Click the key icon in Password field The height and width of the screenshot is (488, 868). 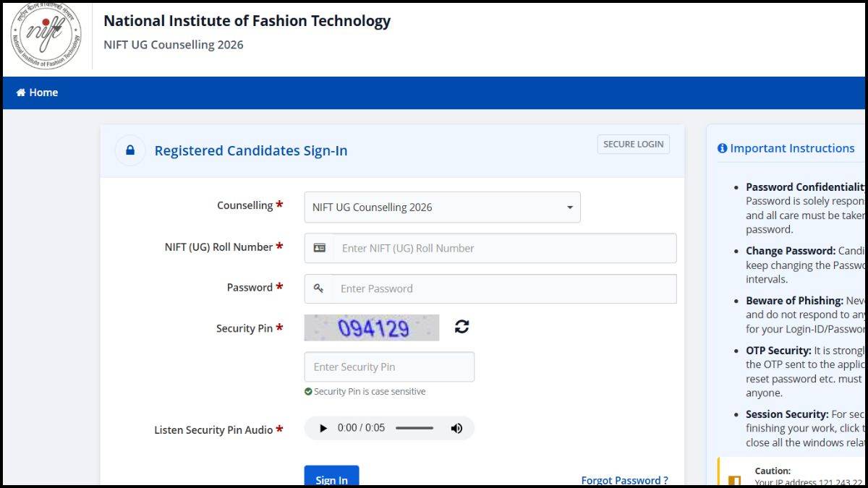tap(318, 288)
